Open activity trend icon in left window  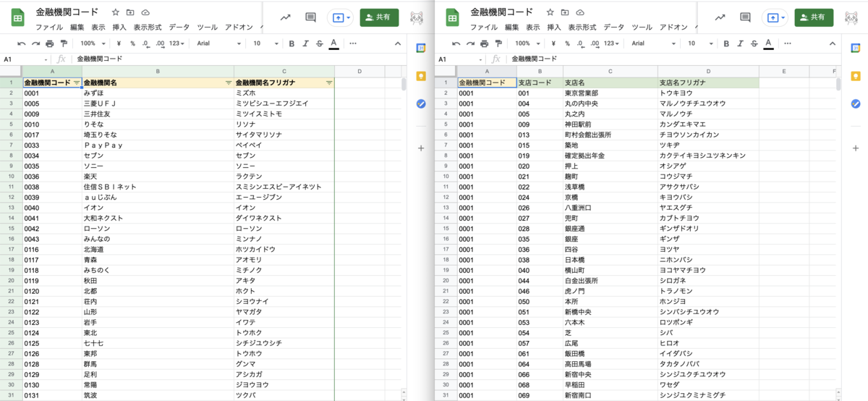pos(285,17)
